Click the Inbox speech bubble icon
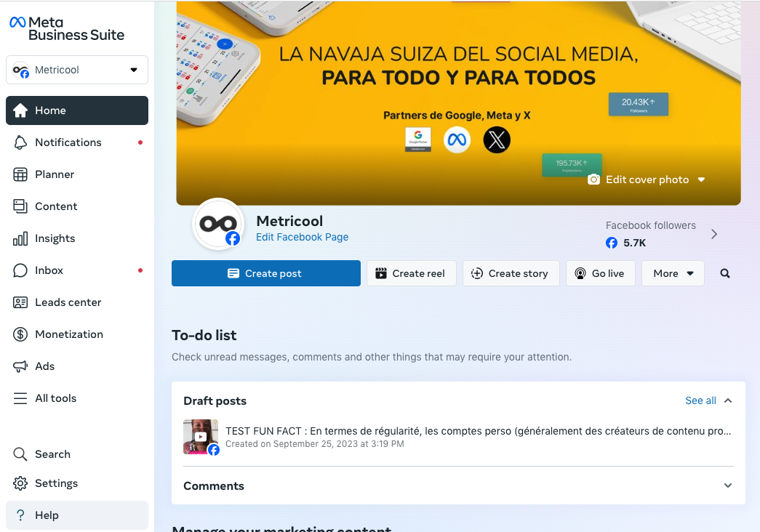Image resolution: width=760 pixels, height=532 pixels. (20, 270)
